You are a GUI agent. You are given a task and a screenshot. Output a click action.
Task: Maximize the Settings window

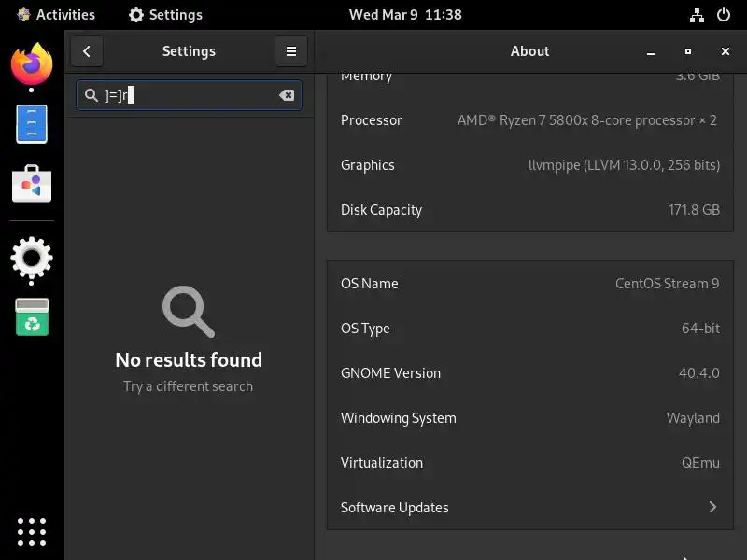[x=687, y=51]
